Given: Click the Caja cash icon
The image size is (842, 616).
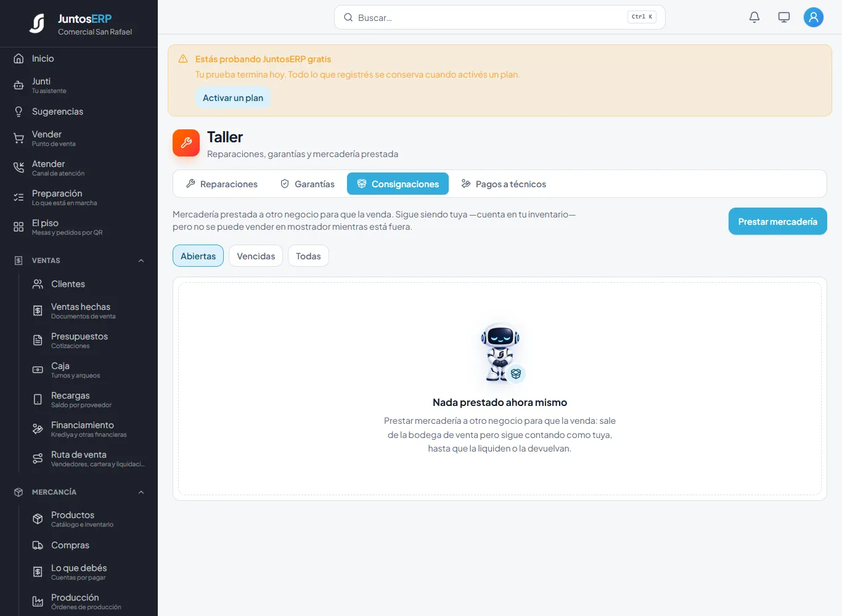Looking at the screenshot, I should tap(38, 370).
